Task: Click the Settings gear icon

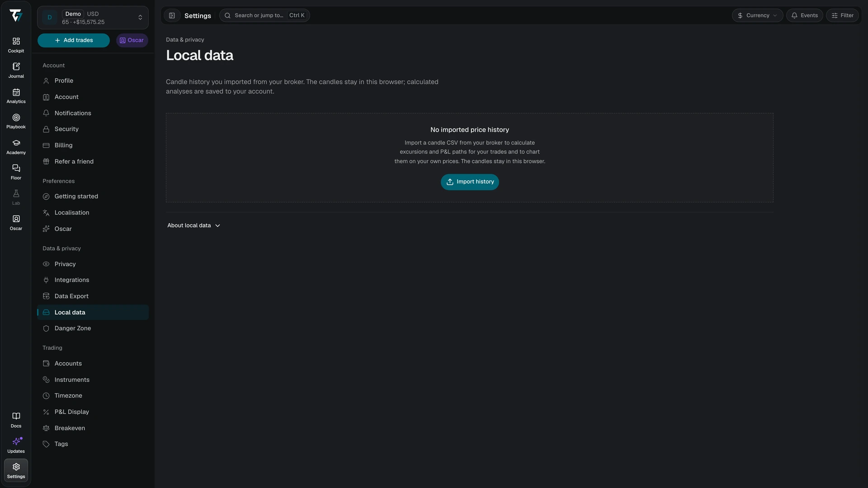Action: click(16, 470)
